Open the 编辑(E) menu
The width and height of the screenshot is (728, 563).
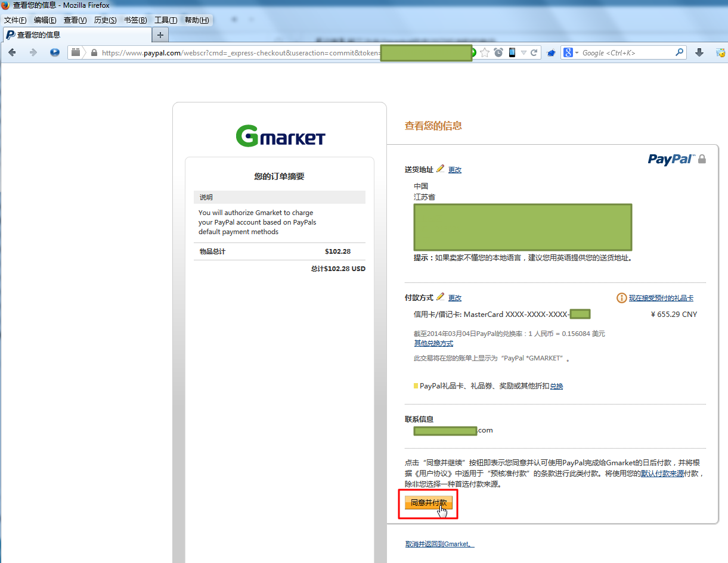coord(45,20)
